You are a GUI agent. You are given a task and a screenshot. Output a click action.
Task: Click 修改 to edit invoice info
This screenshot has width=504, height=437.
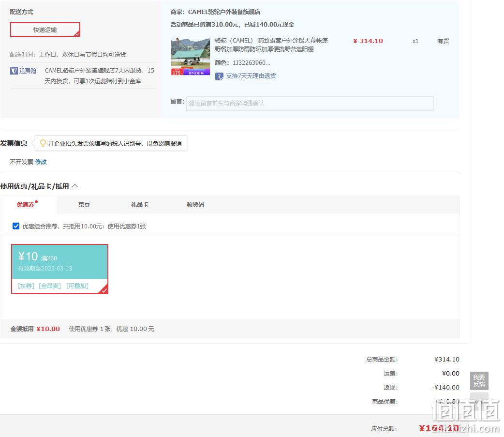pos(41,162)
